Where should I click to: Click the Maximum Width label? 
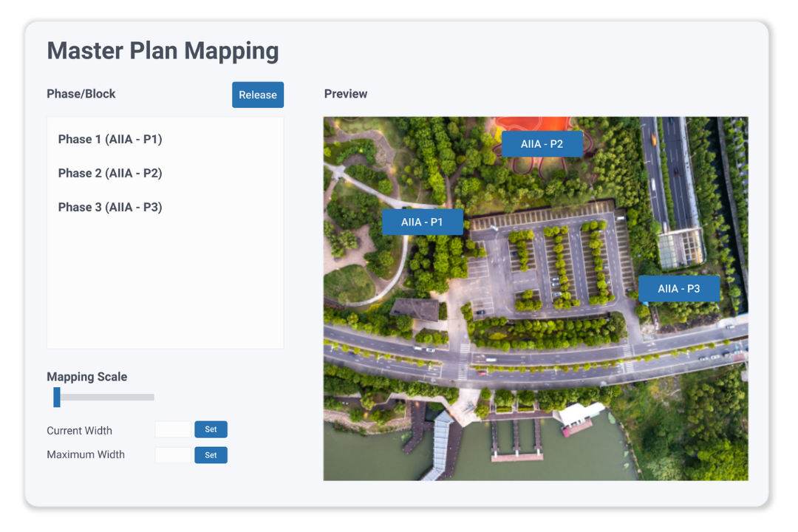pos(86,454)
